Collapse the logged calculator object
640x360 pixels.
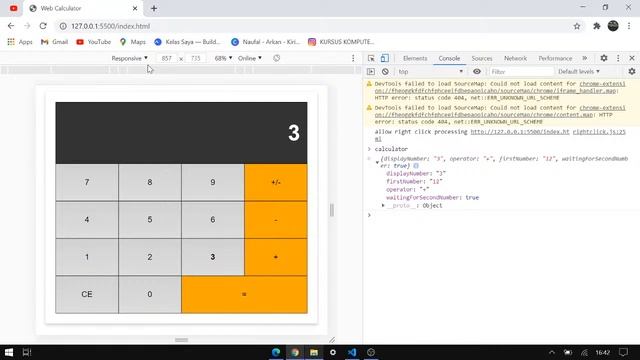377,162
